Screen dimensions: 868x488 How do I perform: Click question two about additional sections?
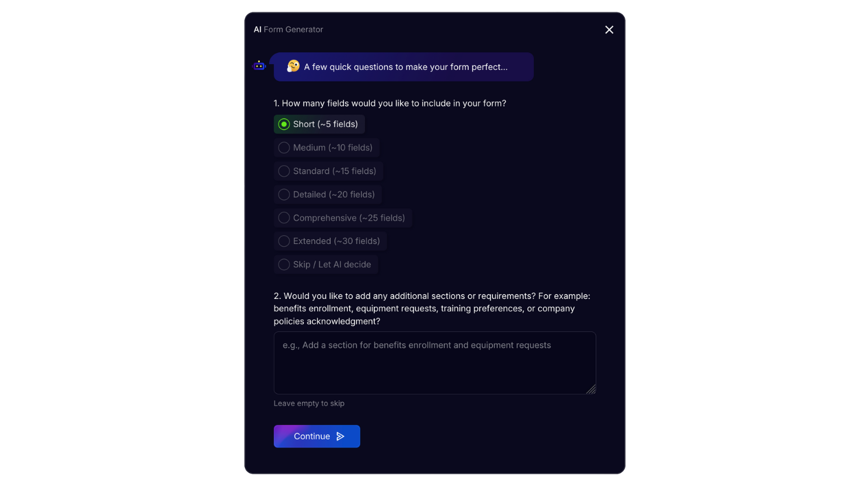click(x=432, y=308)
